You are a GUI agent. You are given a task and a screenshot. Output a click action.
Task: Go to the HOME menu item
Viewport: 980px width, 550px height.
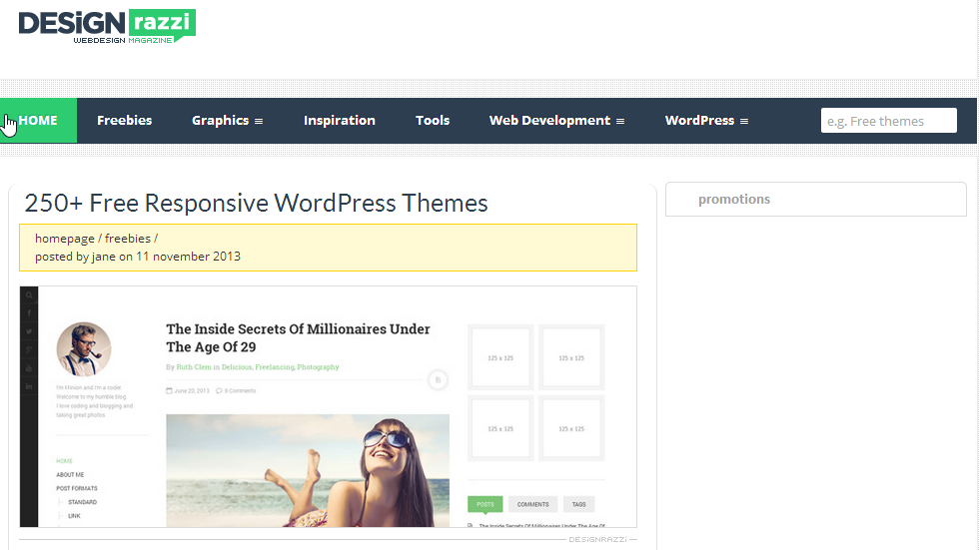(38, 121)
